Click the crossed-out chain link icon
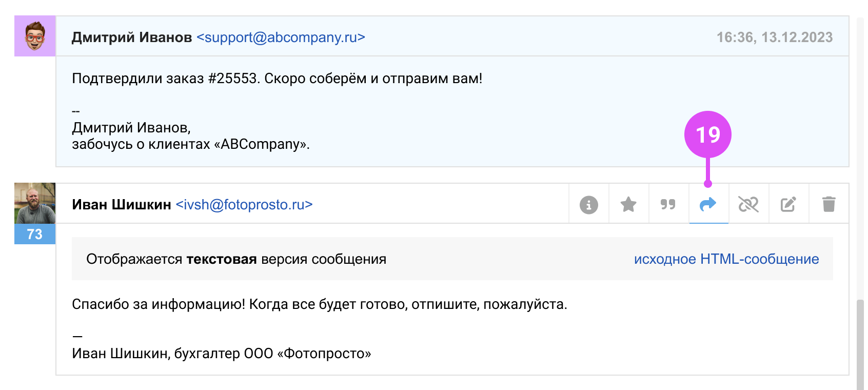The image size is (868, 390). click(748, 204)
